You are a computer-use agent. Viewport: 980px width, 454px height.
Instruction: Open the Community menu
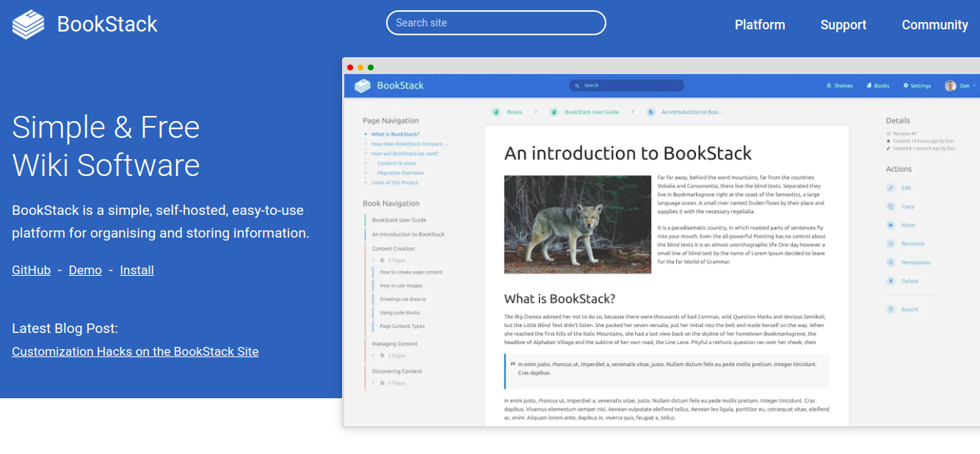click(x=935, y=25)
